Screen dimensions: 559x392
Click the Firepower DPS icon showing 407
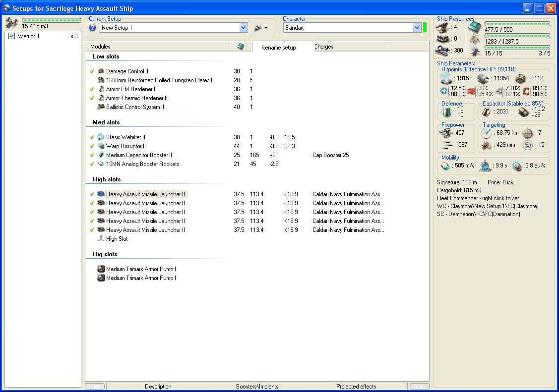click(x=445, y=133)
